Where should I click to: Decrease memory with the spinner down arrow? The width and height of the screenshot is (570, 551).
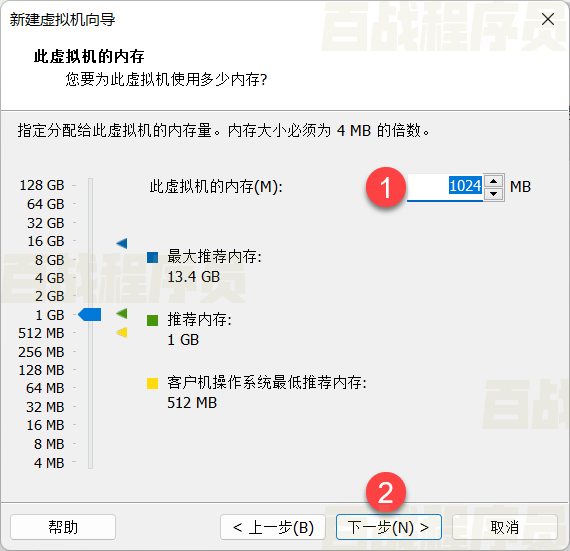(493, 194)
